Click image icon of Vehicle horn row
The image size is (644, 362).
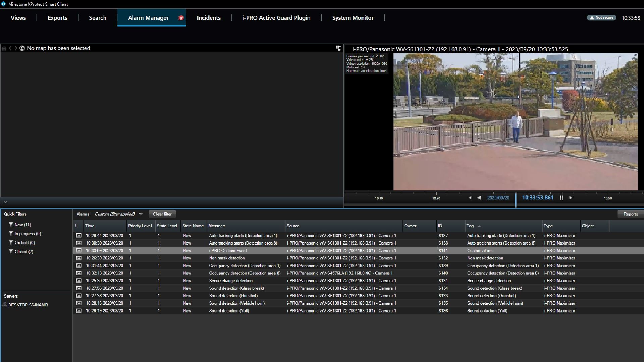78,303
